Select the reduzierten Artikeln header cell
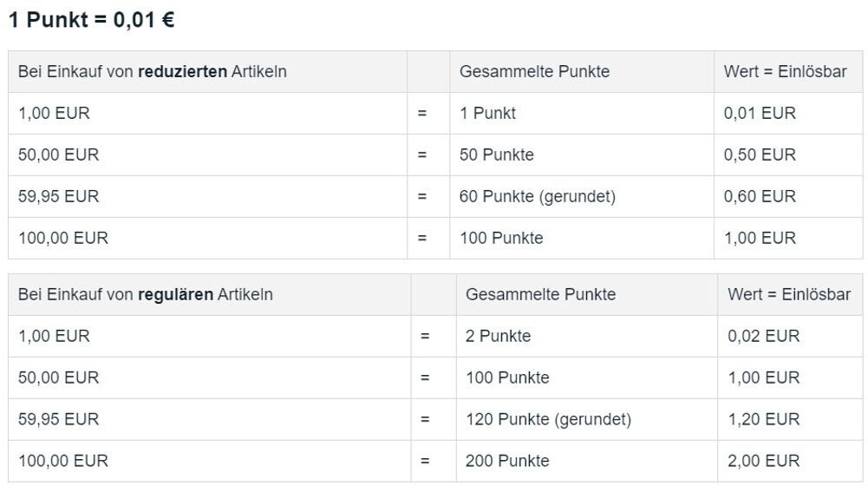The image size is (868, 486). [207, 71]
